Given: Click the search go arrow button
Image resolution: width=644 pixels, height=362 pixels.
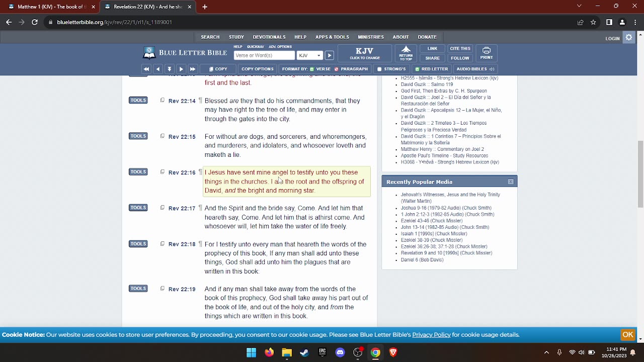Looking at the screenshot, I should 329,55.
